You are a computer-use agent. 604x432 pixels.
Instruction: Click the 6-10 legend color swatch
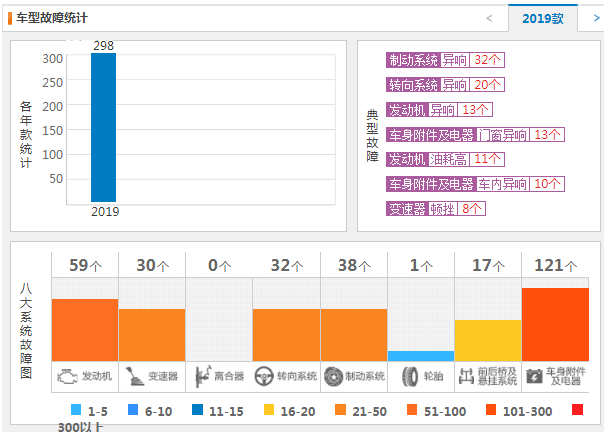pyautogui.click(x=133, y=409)
